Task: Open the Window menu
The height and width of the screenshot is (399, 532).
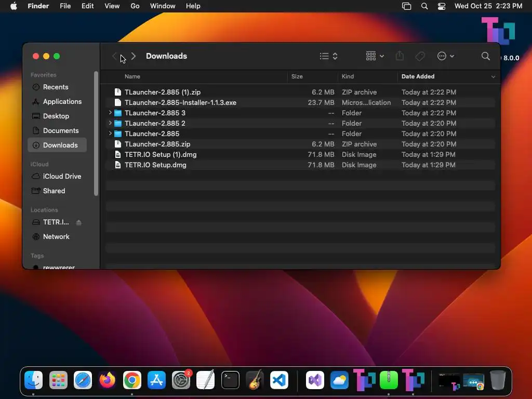Action: 163,6
